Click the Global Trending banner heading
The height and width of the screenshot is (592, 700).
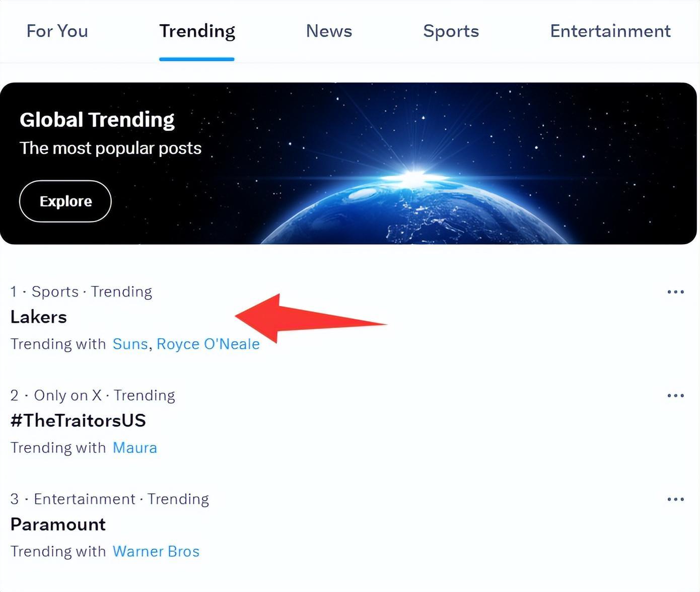(97, 120)
